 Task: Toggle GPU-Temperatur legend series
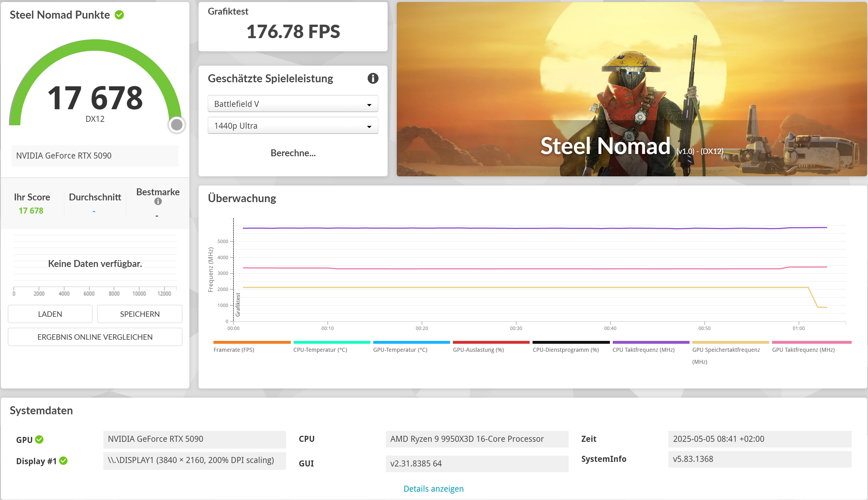[400, 349]
